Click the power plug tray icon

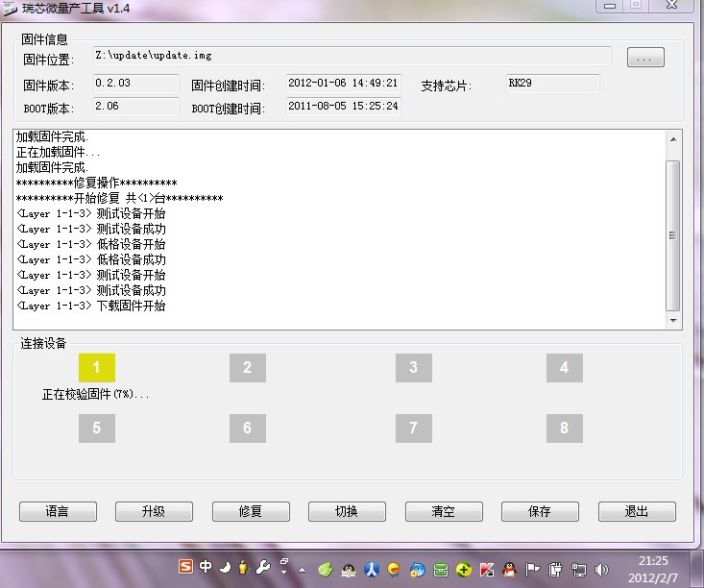pyautogui.click(x=555, y=570)
